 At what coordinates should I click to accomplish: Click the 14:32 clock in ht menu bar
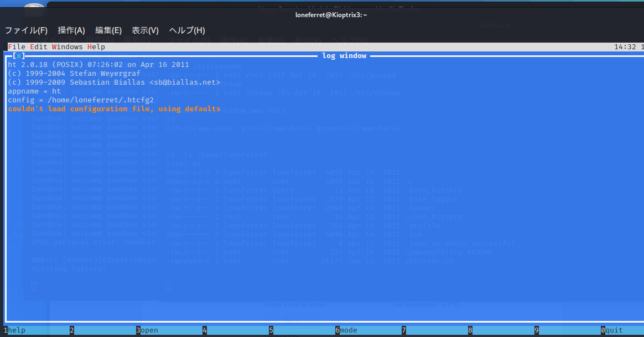(625, 47)
